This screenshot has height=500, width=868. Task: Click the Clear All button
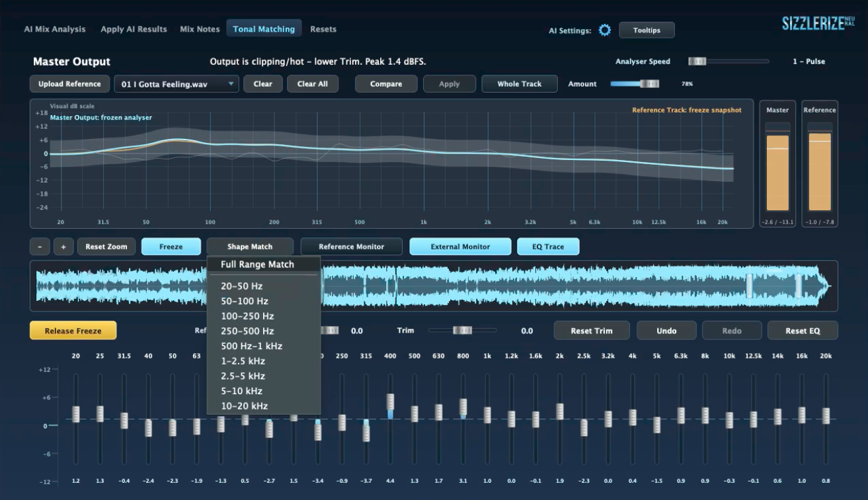pos(313,84)
